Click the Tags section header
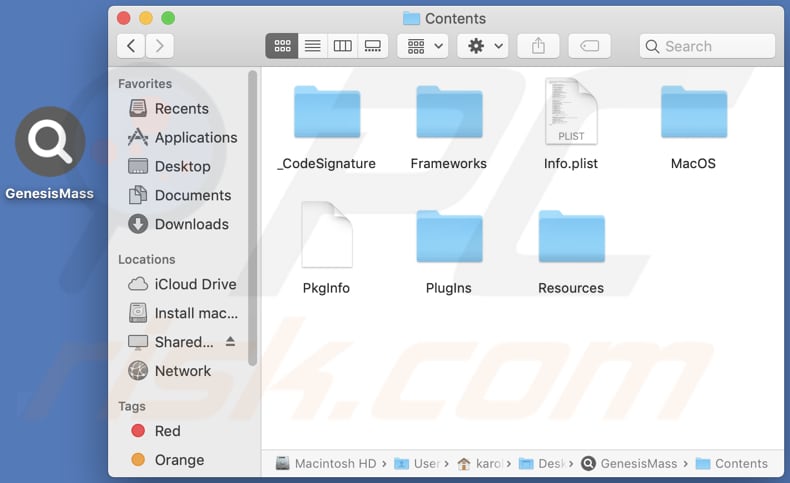Screen dimensions: 790x483 point(132,406)
